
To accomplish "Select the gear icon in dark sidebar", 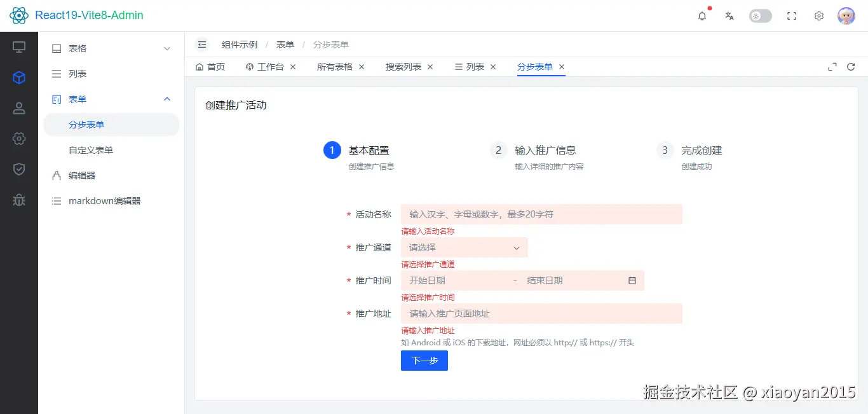I will 19,139.
